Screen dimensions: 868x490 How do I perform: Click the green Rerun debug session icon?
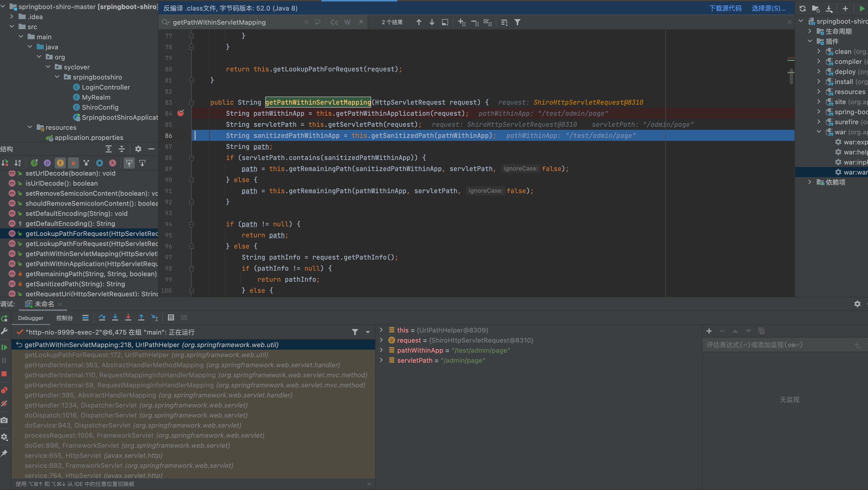[x=4, y=318]
